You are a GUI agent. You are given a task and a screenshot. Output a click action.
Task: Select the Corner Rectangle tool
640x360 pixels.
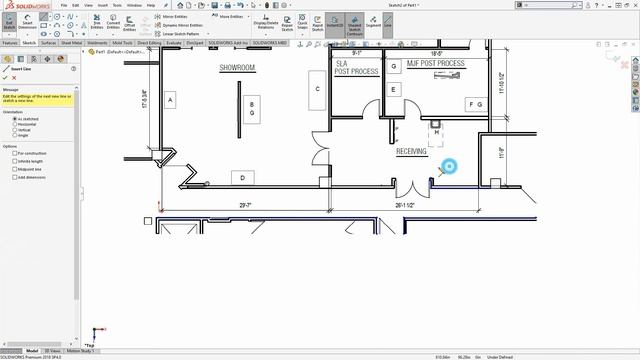tap(44, 25)
